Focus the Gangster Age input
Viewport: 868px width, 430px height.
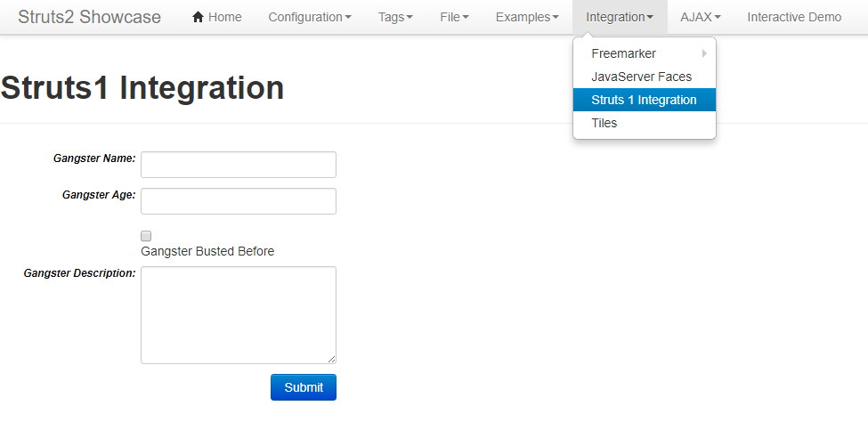pyautogui.click(x=239, y=201)
